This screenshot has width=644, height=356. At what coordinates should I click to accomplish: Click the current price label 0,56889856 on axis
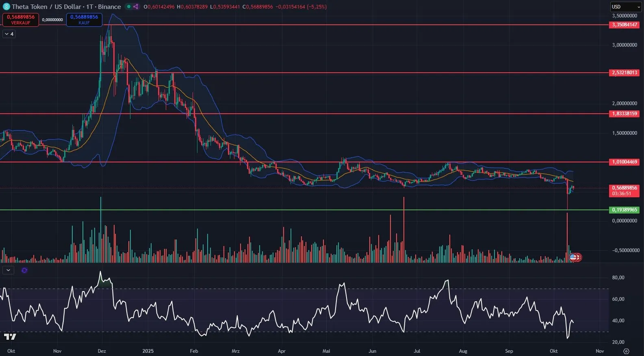(x=624, y=188)
